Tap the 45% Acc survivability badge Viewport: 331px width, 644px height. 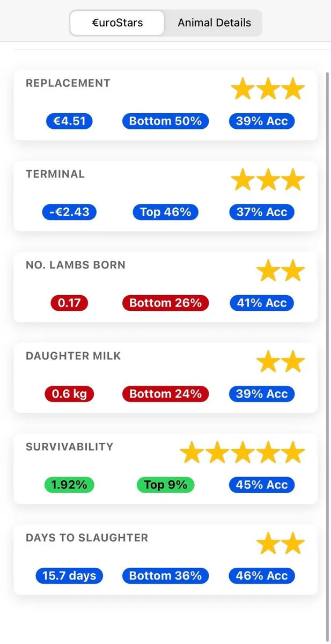pos(262,485)
